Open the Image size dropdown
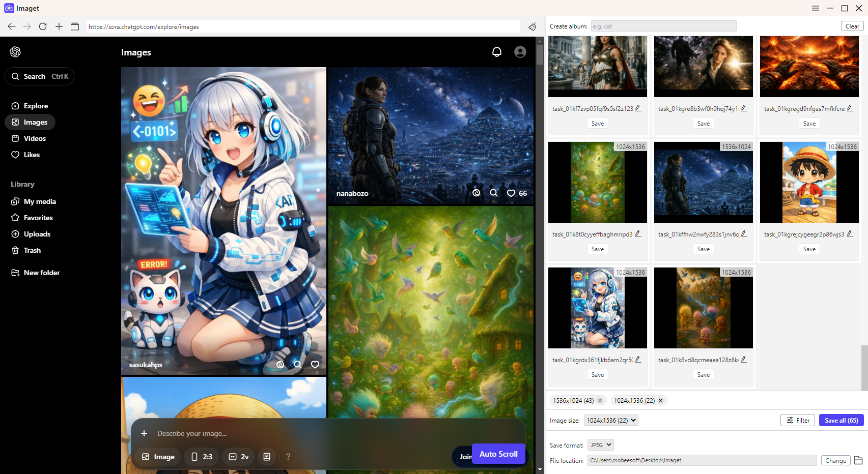868x474 pixels. [x=610, y=420]
